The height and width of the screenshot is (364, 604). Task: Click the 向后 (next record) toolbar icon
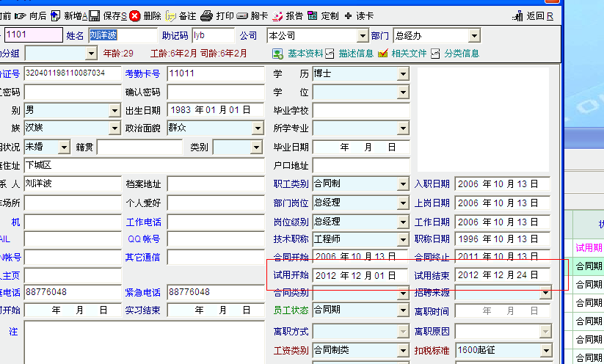tap(31, 15)
